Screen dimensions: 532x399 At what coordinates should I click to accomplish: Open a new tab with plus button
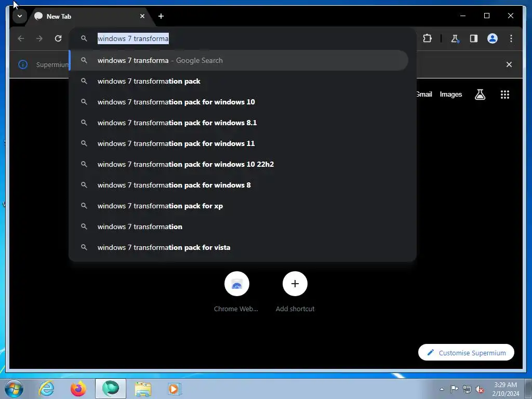(161, 16)
